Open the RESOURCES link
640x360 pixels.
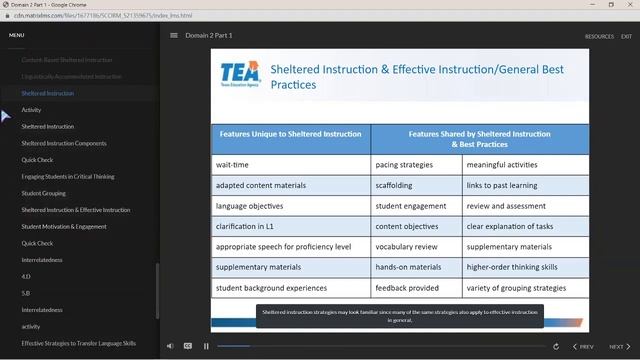click(599, 36)
